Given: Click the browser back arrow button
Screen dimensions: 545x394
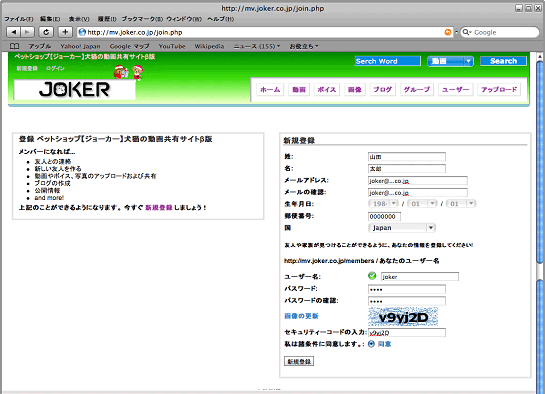Looking at the screenshot, I should tap(14, 32).
